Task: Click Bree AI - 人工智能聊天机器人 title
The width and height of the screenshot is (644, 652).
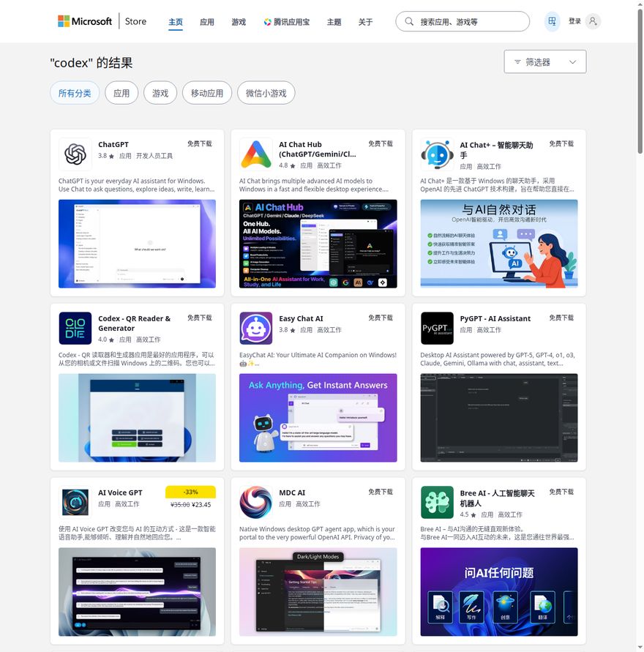Action: (497, 498)
